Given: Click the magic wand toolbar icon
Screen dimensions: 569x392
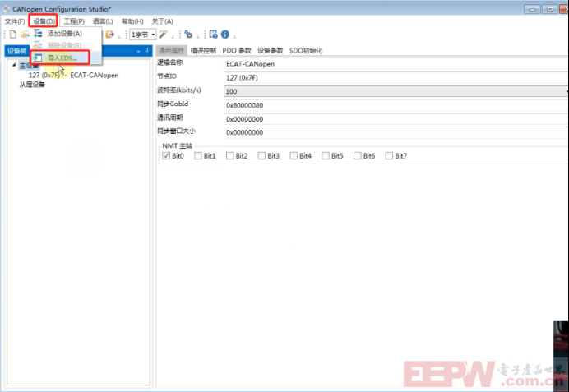Looking at the screenshot, I should tap(163, 35).
